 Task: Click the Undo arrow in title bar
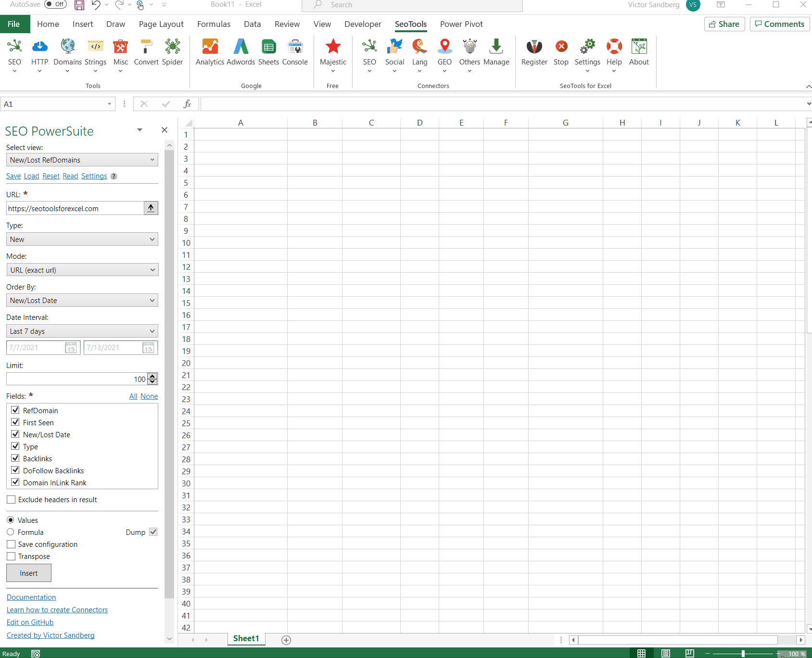point(96,5)
